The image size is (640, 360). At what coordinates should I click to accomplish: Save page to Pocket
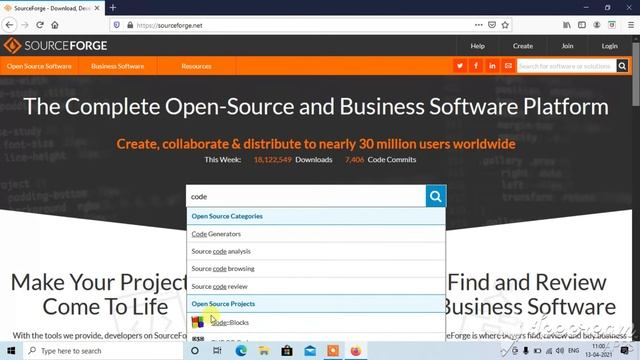pyautogui.click(x=492, y=25)
